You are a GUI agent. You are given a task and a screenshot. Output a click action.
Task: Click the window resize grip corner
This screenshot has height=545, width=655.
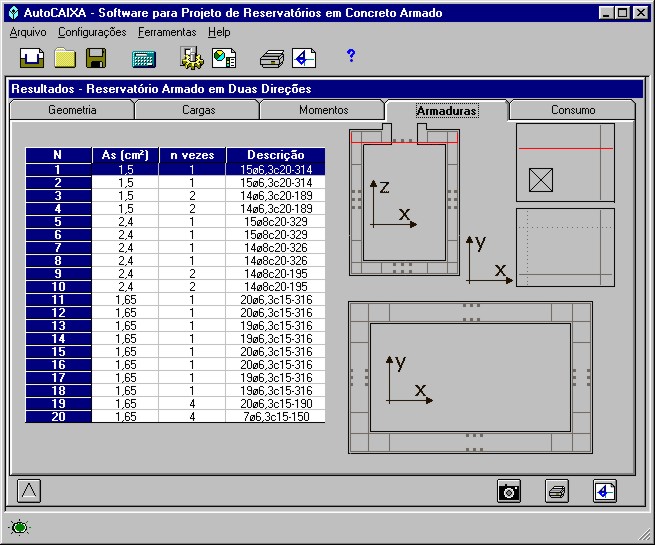[645, 535]
